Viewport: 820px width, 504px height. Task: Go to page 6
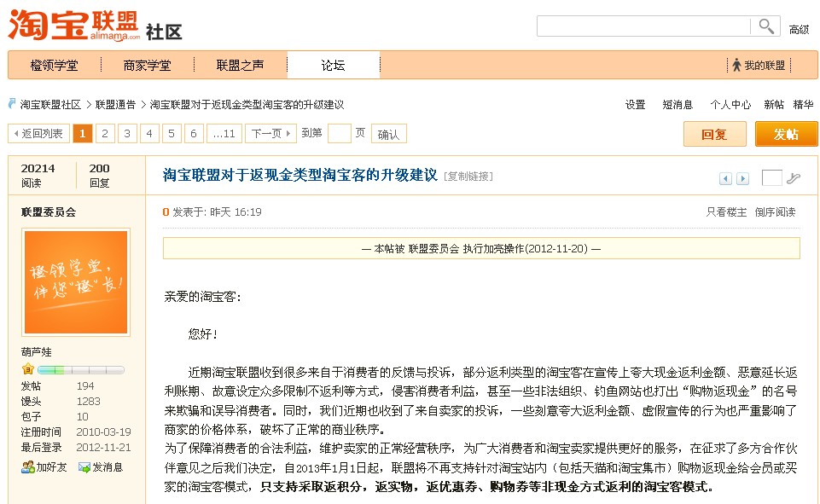pyautogui.click(x=194, y=133)
